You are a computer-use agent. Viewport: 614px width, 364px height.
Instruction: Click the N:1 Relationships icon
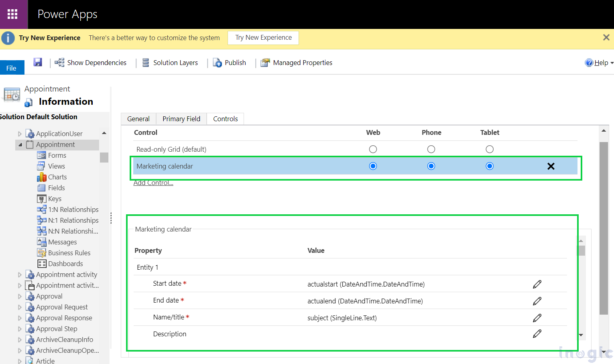click(x=42, y=220)
